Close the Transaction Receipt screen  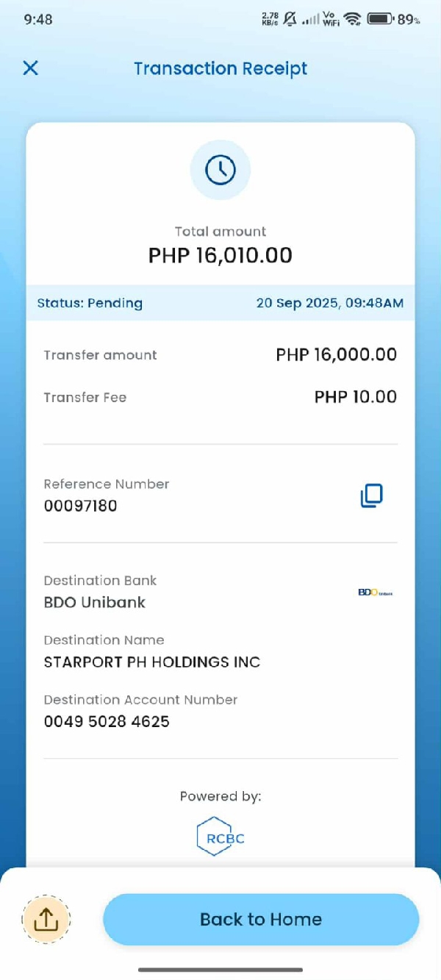pos(30,68)
